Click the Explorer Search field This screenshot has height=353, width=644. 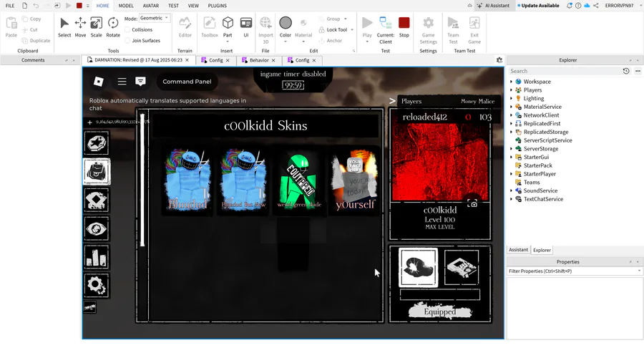[x=565, y=71]
